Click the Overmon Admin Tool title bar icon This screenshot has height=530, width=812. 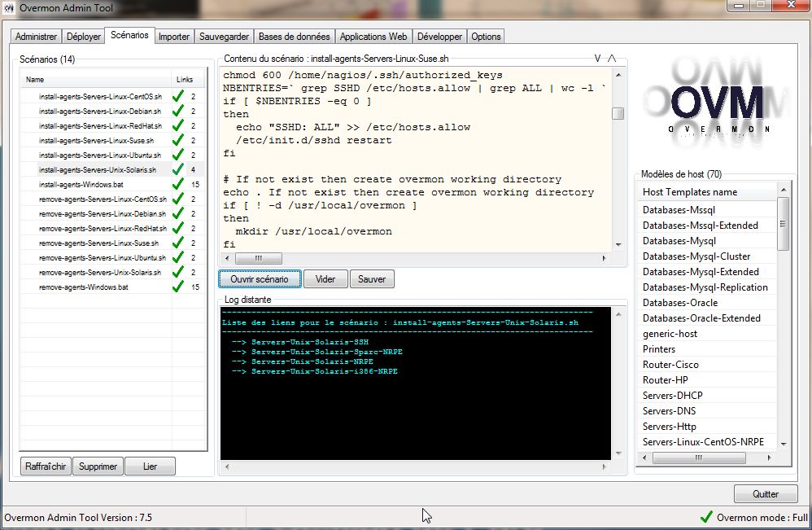10,8
